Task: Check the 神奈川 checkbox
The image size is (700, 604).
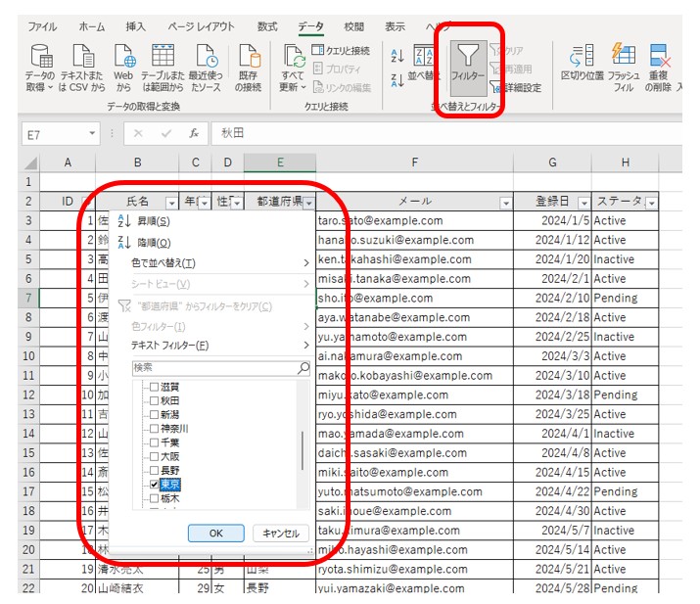Action: tap(154, 429)
